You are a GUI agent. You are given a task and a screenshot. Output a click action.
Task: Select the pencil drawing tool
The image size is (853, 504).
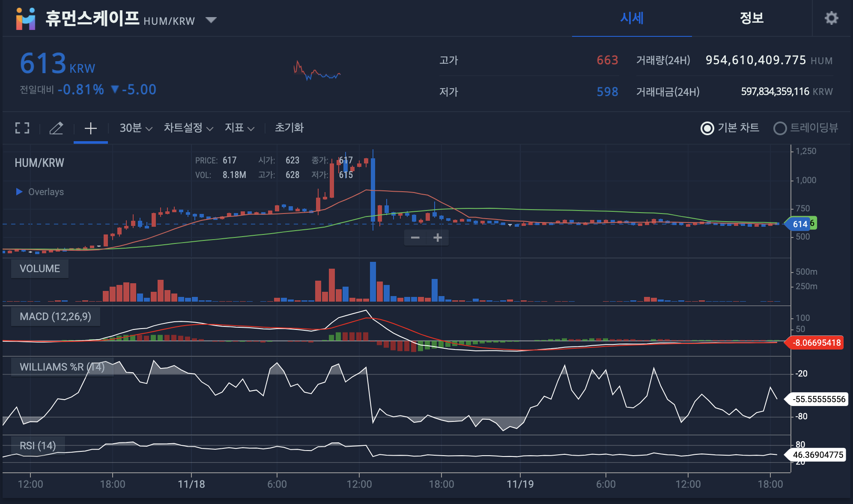(x=56, y=128)
